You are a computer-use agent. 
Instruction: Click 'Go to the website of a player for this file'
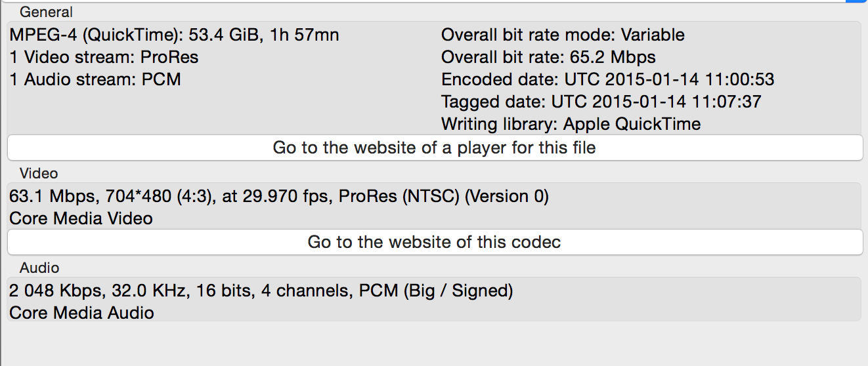coord(434,148)
